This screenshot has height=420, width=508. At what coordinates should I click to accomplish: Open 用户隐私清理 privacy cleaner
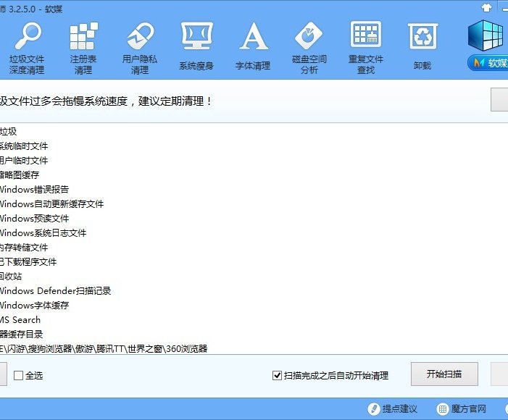140,49
